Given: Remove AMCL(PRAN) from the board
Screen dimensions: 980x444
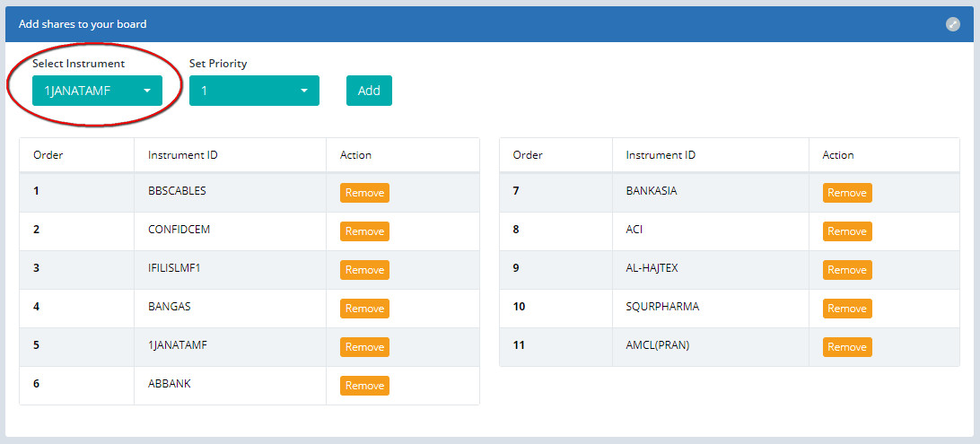Looking at the screenshot, I should pyautogui.click(x=846, y=347).
